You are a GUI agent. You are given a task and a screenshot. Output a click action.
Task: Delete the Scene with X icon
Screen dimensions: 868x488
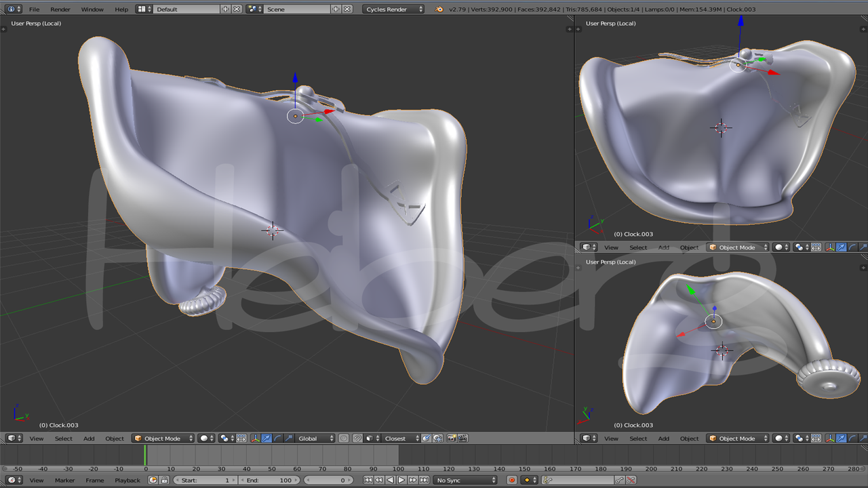pyautogui.click(x=347, y=9)
